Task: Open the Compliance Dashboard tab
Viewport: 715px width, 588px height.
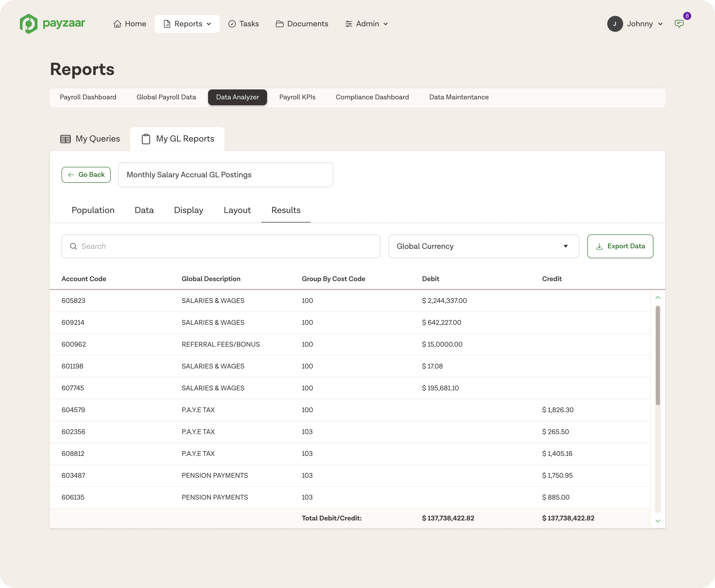Action: pyautogui.click(x=372, y=97)
